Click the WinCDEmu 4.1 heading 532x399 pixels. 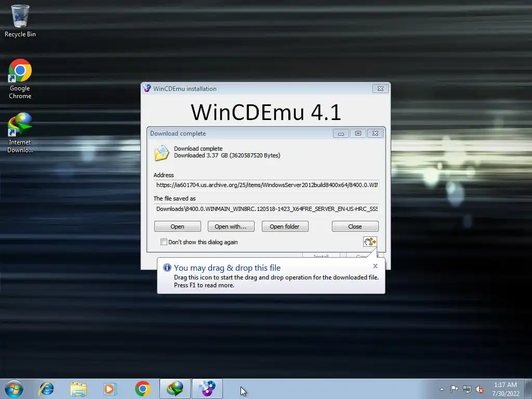click(x=265, y=112)
